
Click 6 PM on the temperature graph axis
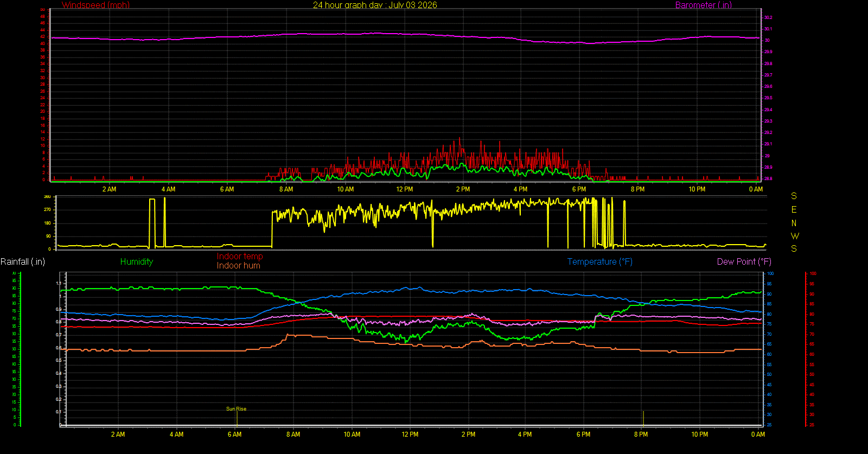[583, 434]
